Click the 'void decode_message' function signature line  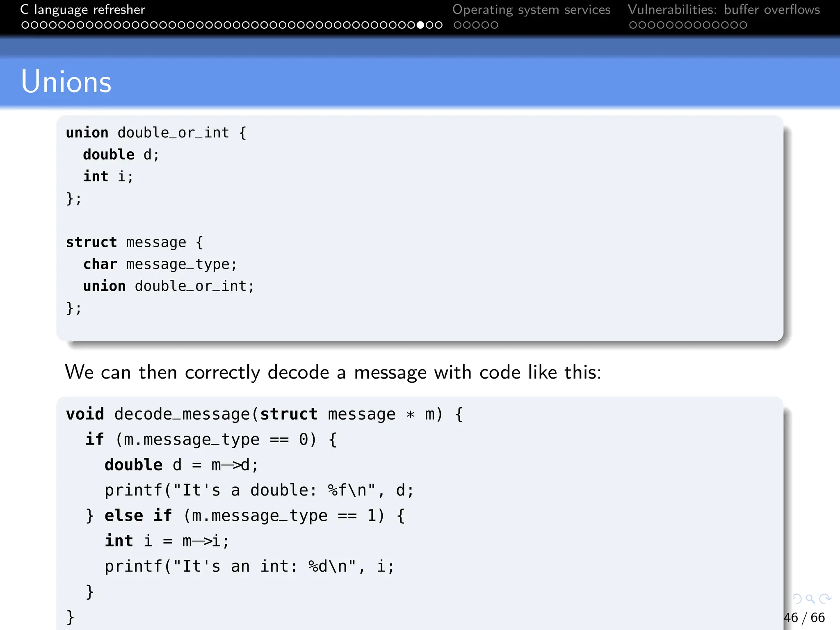coord(265,414)
